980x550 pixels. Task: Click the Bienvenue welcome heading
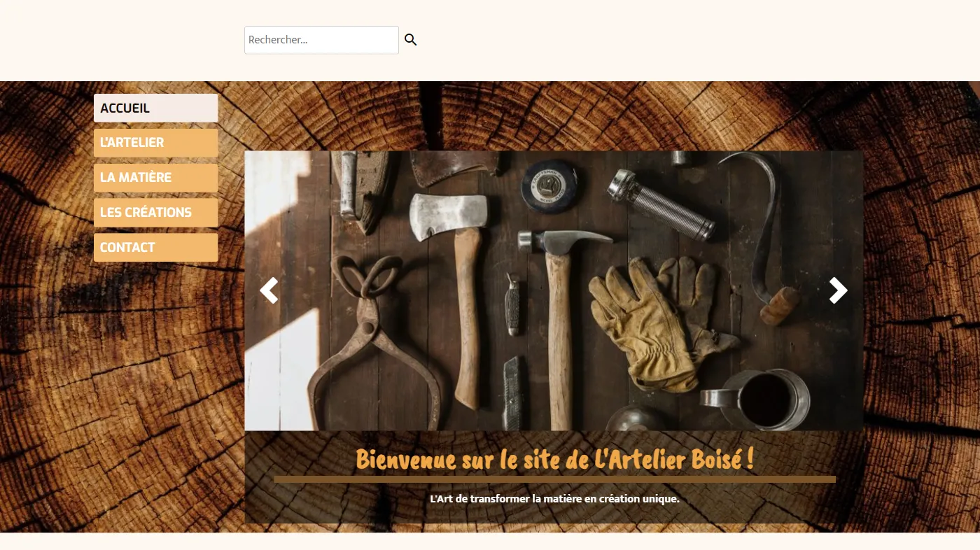pos(554,460)
